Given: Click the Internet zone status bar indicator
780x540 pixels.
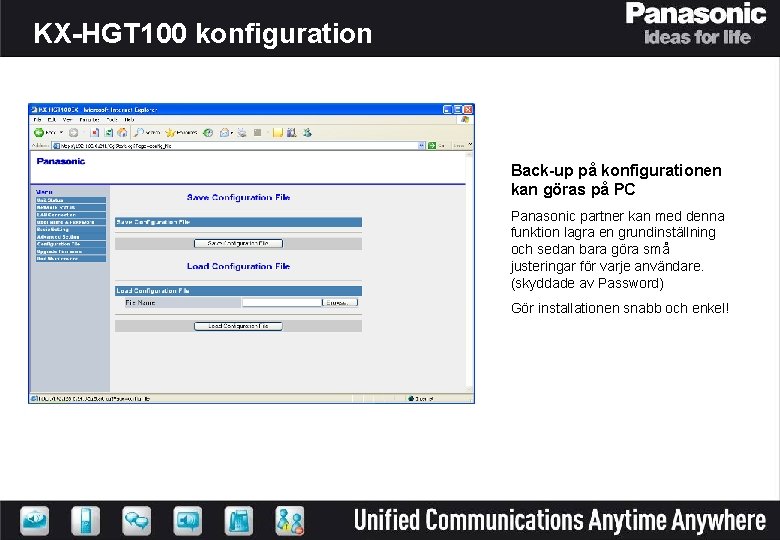Looking at the screenshot, I should pyautogui.click(x=421, y=398).
